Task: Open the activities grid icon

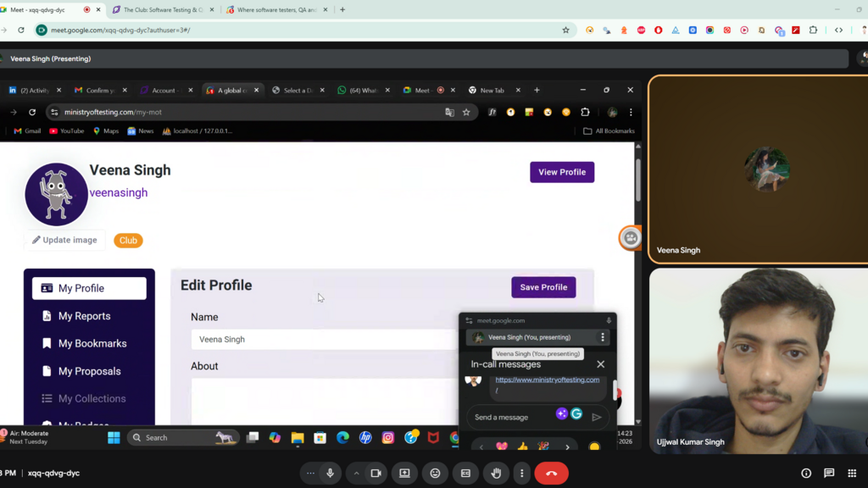Action: click(852, 473)
